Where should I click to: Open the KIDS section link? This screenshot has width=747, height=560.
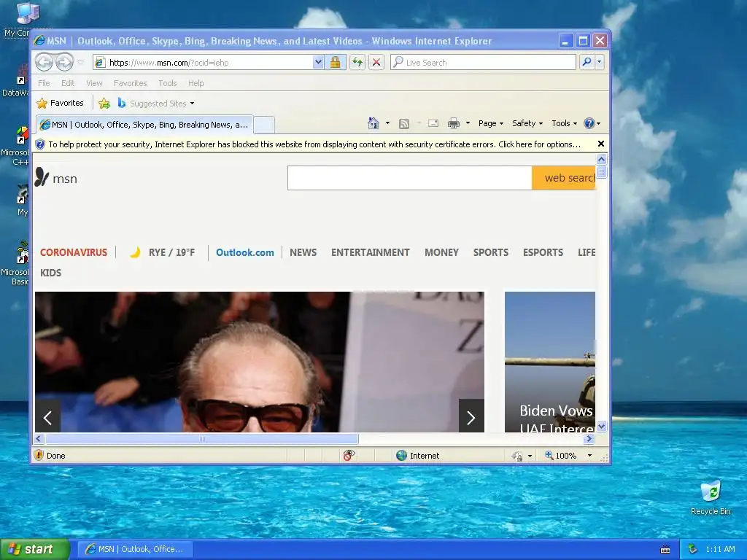pyautogui.click(x=50, y=273)
